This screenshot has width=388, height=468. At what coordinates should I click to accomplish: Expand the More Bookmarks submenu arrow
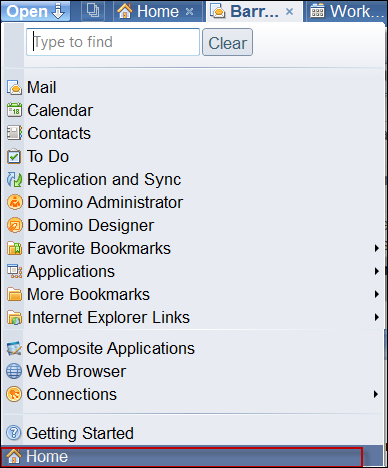[377, 294]
